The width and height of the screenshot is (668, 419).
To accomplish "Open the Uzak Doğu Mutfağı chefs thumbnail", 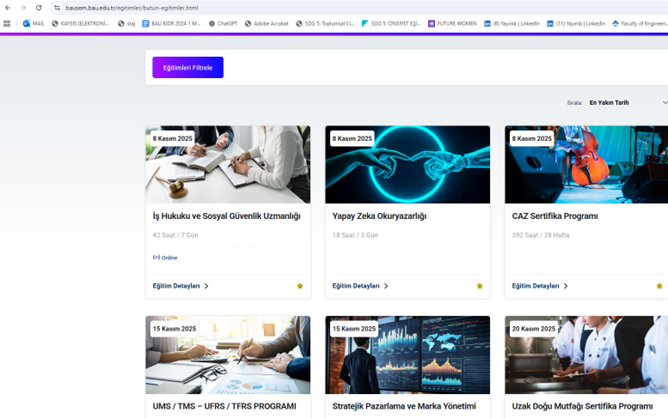I will pyautogui.click(x=586, y=355).
